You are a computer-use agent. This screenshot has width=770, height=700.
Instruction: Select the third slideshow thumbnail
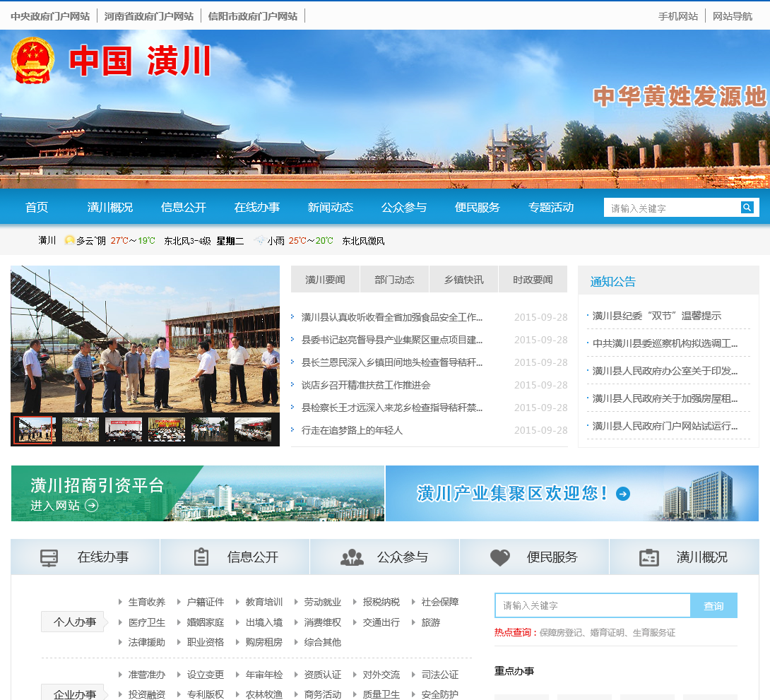(x=124, y=429)
